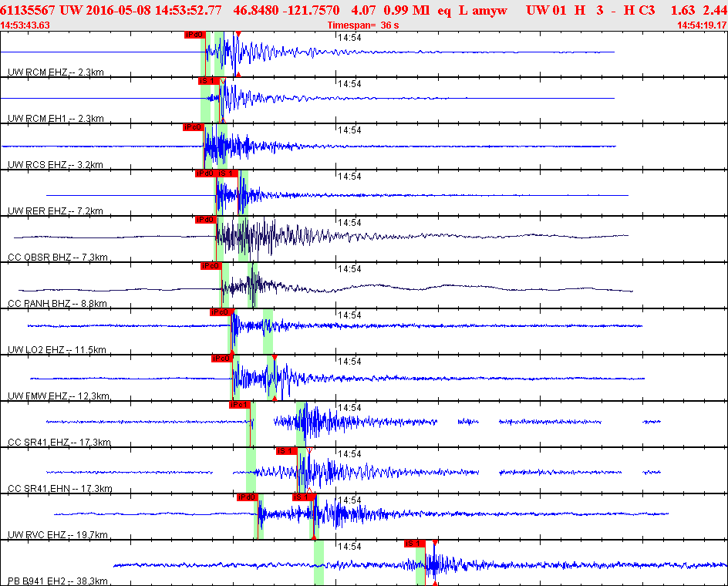The image size is (728, 586).
Task: Click the iPd0 pick flag on UW RCM EHZ
Action: coord(193,35)
